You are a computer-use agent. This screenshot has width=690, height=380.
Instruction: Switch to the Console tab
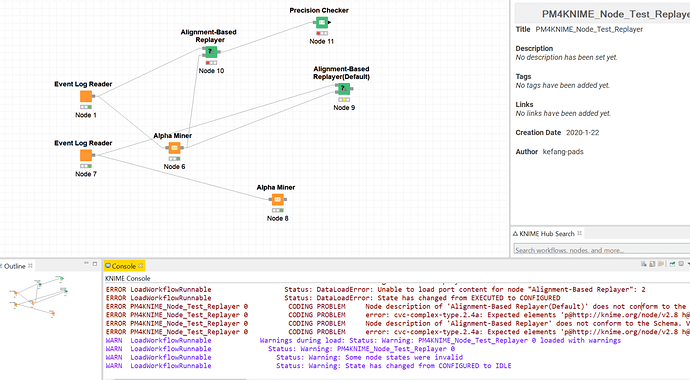(x=124, y=266)
